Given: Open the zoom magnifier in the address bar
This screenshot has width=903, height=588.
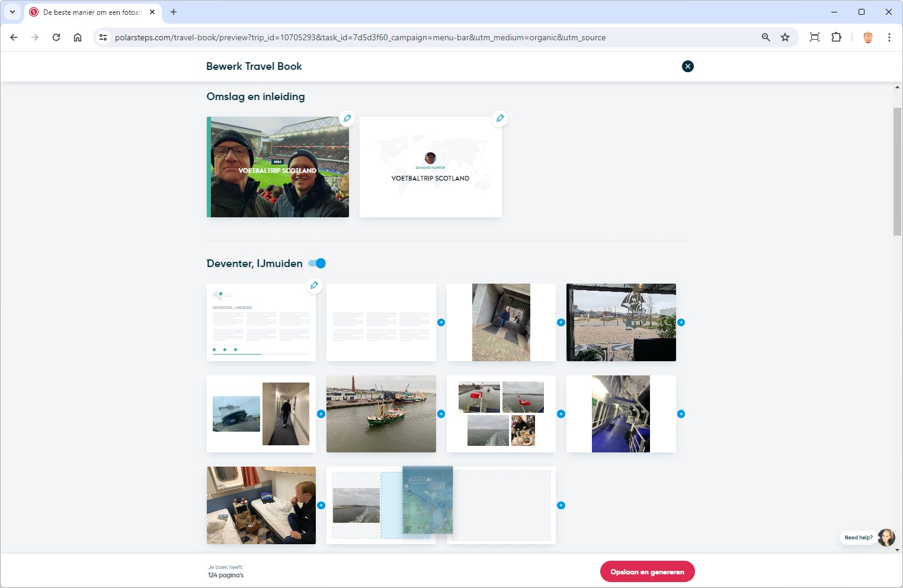Looking at the screenshot, I should click(x=766, y=37).
